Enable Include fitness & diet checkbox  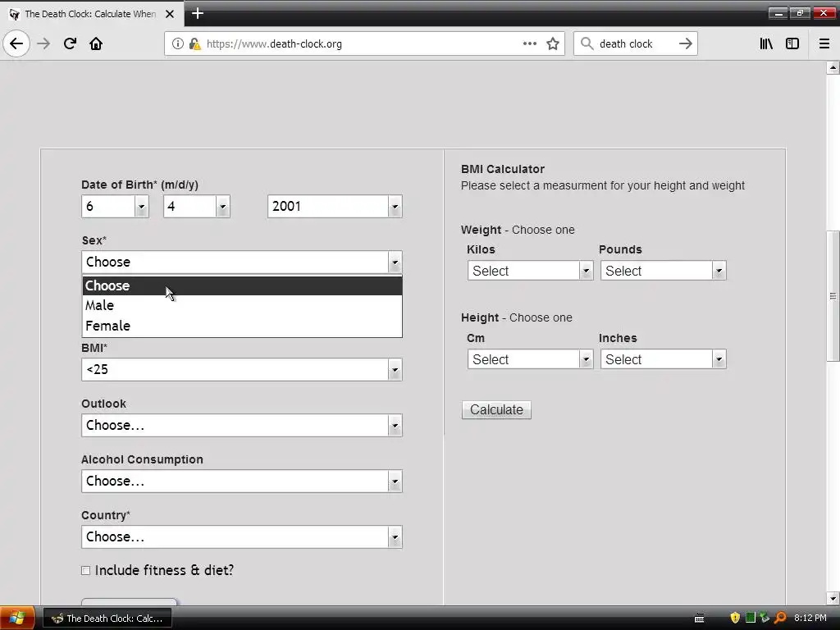click(x=85, y=571)
